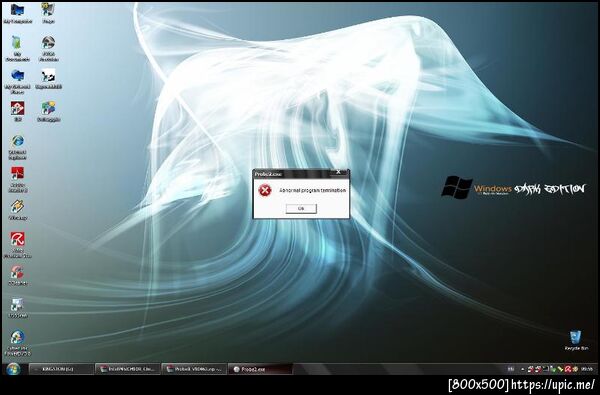Screen dimensions: 600x395
Task: Launch the Winamp desktop shortcut
Action: (18, 210)
